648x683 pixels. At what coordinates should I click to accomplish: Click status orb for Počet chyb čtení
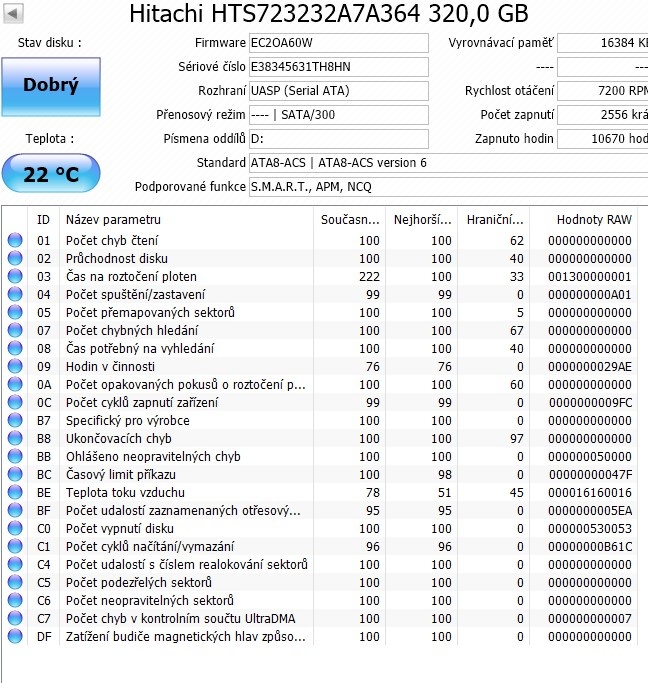coord(15,240)
